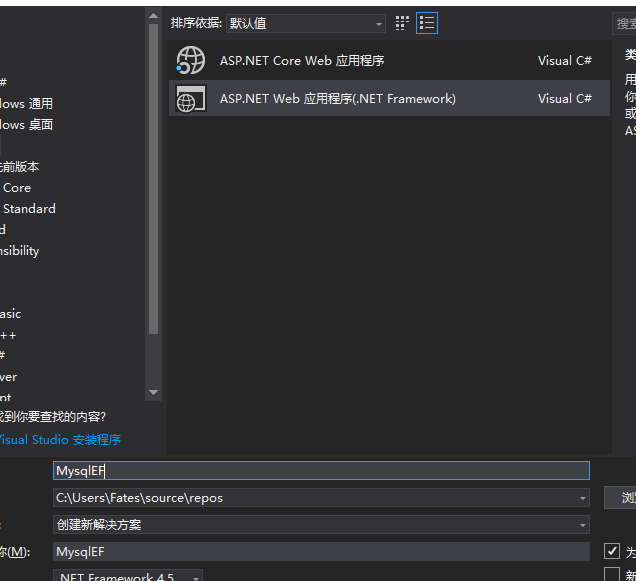Click scroll up arrow of category tree
The height and width of the screenshot is (581, 636).
[x=153, y=16]
